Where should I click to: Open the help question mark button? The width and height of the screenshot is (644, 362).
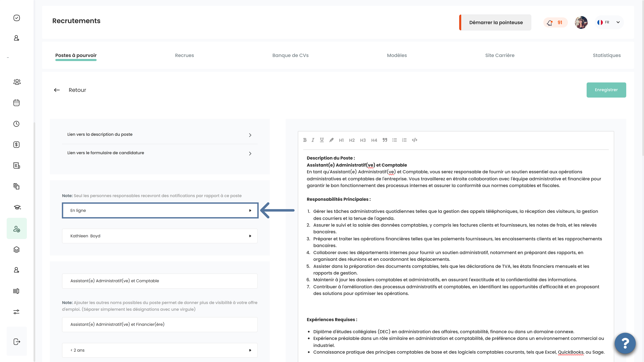pyautogui.click(x=625, y=343)
